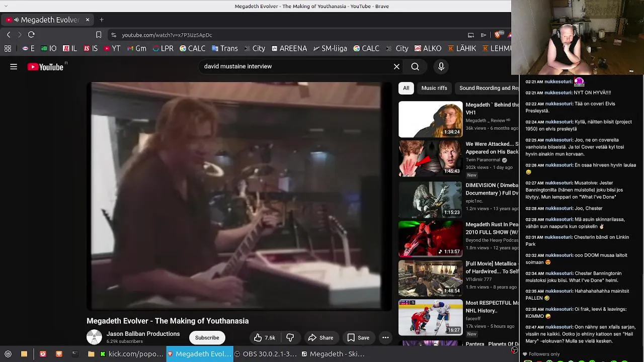Start voice search with microphone icon
The image size is (644, 362).
coord(441,66)
